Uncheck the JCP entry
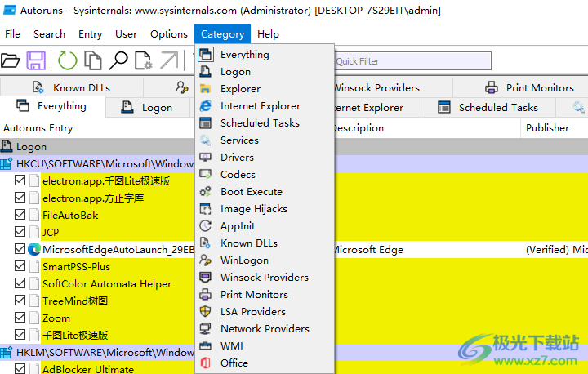The height and width of the screenshot is (374, 588). (20, 232)
